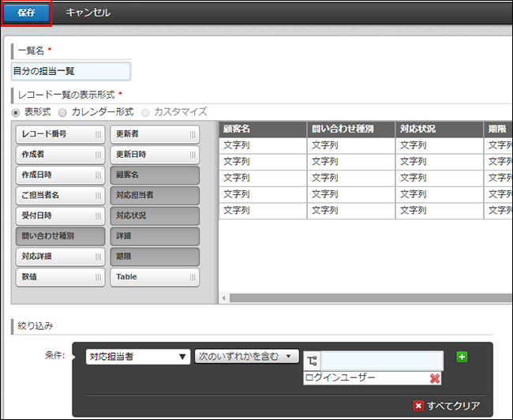Image resolution: width=513 pixels, height=420 pixels.
Task: Click the red X icon beside すべてクリア
Action: (x=418, y=406)
